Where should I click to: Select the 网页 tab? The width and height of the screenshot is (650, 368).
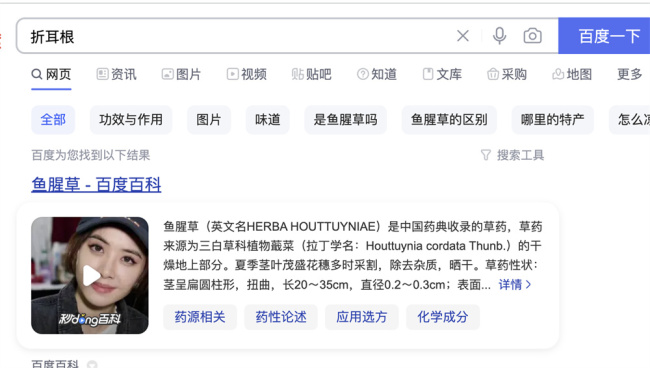coord(51,75)
